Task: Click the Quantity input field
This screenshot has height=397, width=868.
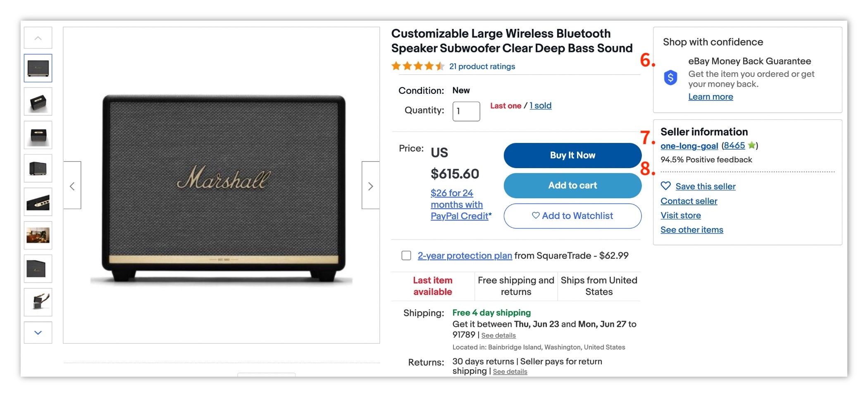Action: pos(466,111)
